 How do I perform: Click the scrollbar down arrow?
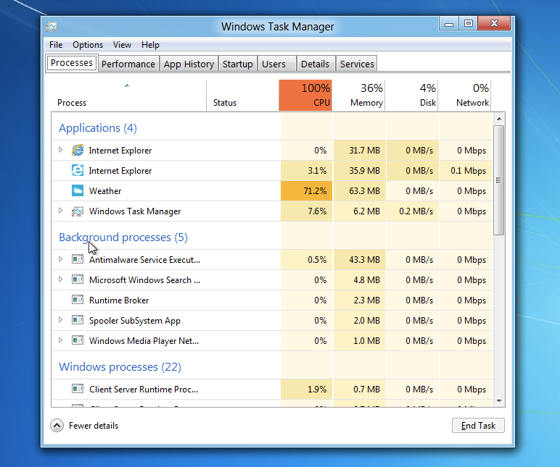pos(499,401)
